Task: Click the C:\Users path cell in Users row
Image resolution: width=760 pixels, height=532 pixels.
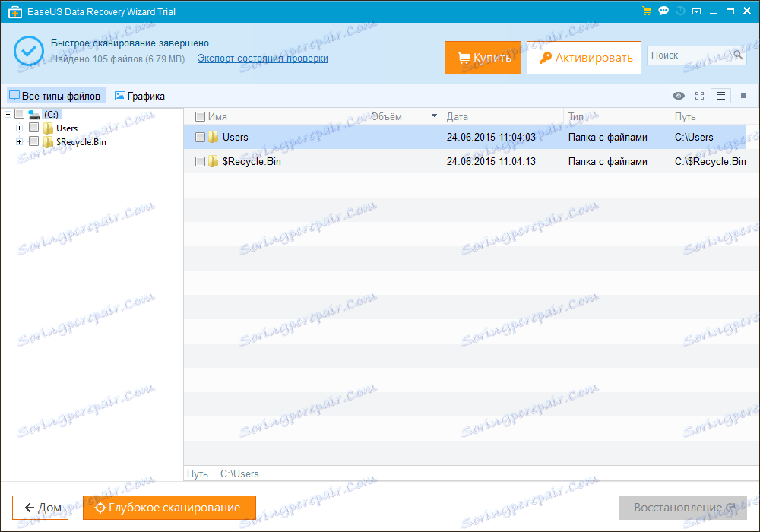Action: point(694,137)
